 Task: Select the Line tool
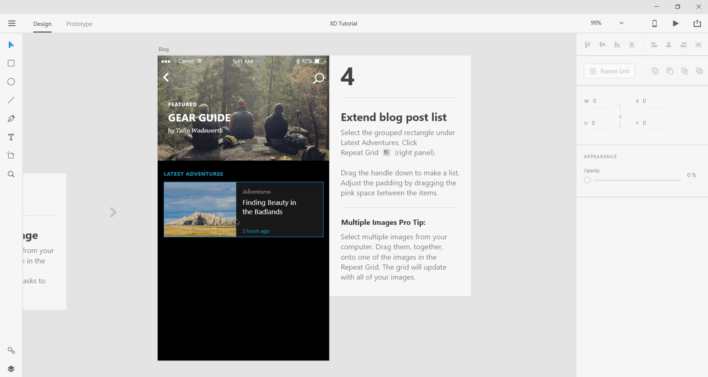(x=11, y=100)
